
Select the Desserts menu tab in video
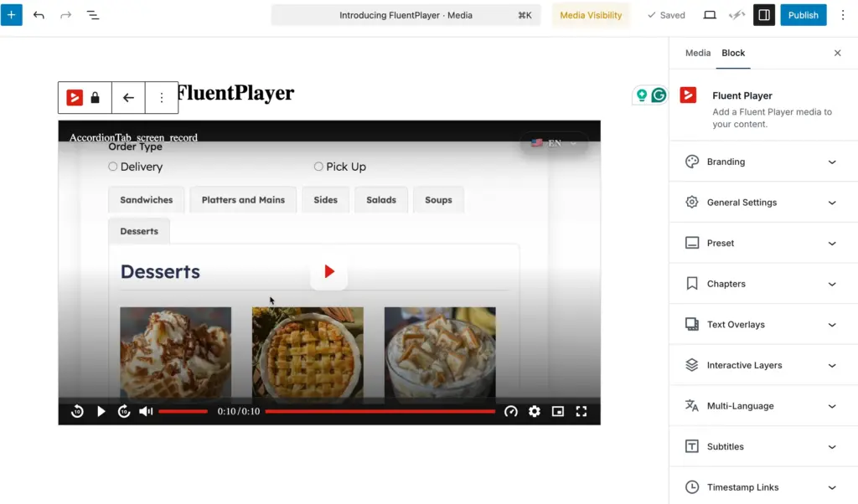tap(139, 230)
